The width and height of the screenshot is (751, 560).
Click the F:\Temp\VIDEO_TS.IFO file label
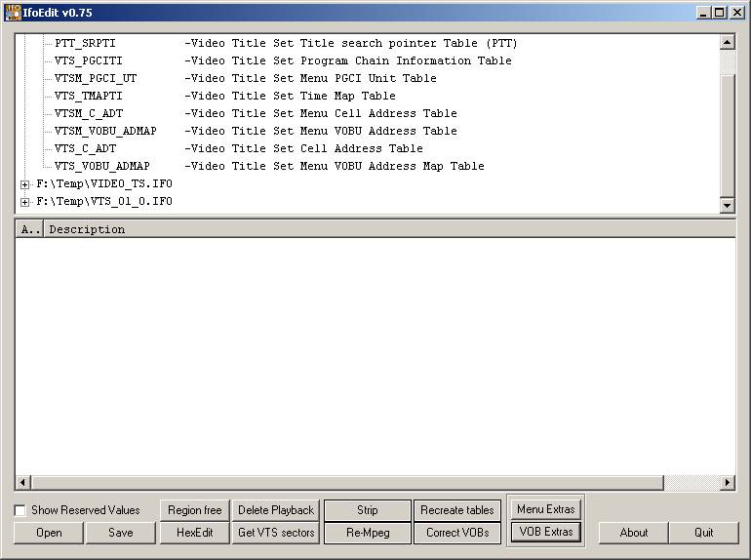point(104,184)
